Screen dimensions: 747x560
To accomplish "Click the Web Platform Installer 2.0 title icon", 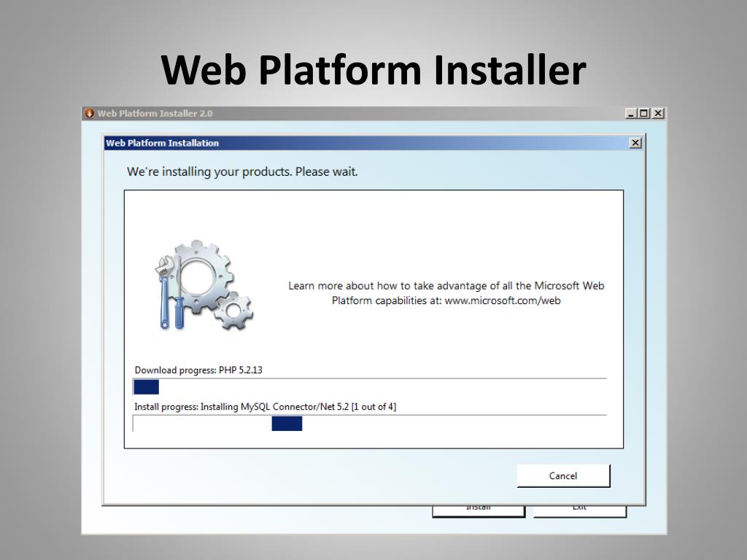I will click(90, 113).
